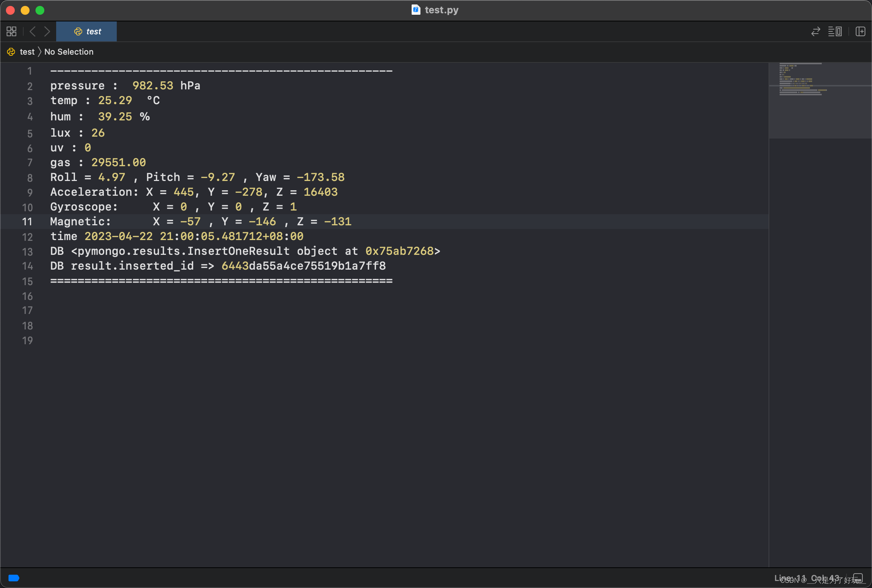Toggle the debug area icon at bottom right
This screenshot has width=872, height=588.
click(858, 578)
